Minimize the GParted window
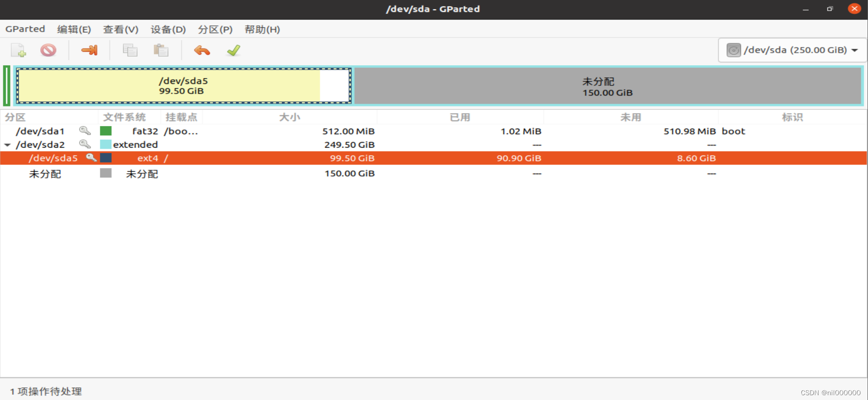Image resolution: width=868 pixels, height=400 pixels. click(806, 9)
